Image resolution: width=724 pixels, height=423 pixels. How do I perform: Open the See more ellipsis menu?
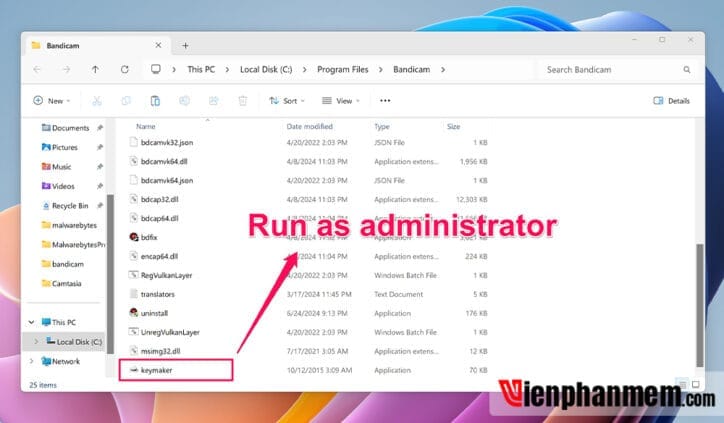(385, 101)
